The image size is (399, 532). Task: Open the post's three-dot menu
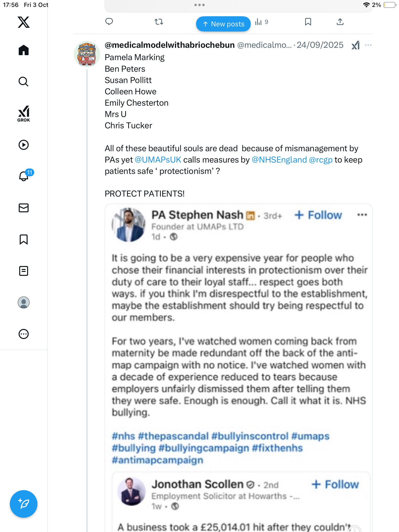point(368,45)
